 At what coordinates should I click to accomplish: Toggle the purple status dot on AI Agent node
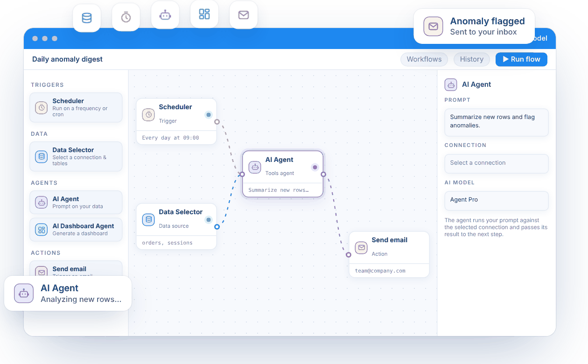point(315,167)
